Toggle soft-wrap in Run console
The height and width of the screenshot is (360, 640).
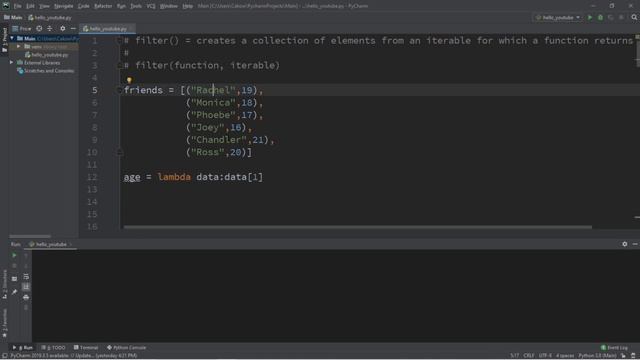point(26,276)
